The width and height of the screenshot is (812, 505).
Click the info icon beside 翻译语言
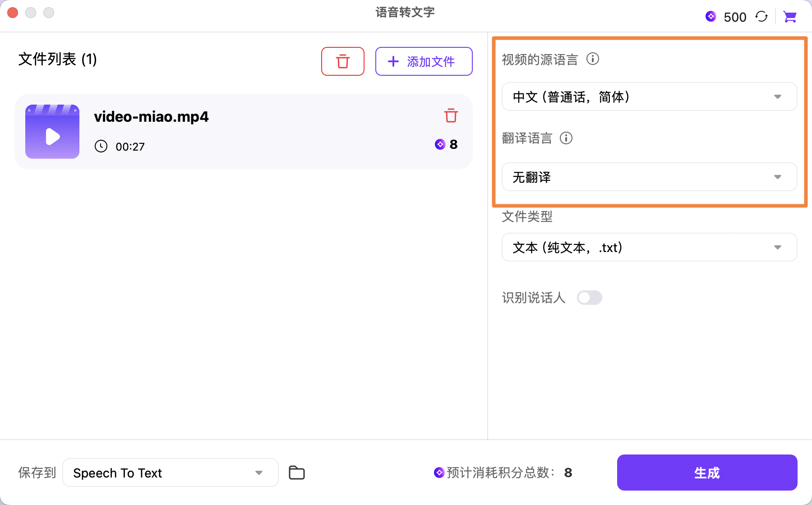pos(566,138)
